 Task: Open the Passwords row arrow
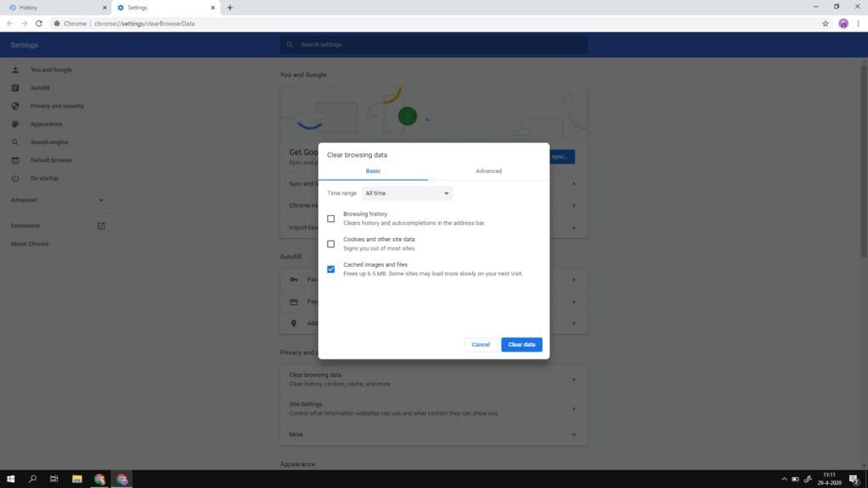coord(574,280)
